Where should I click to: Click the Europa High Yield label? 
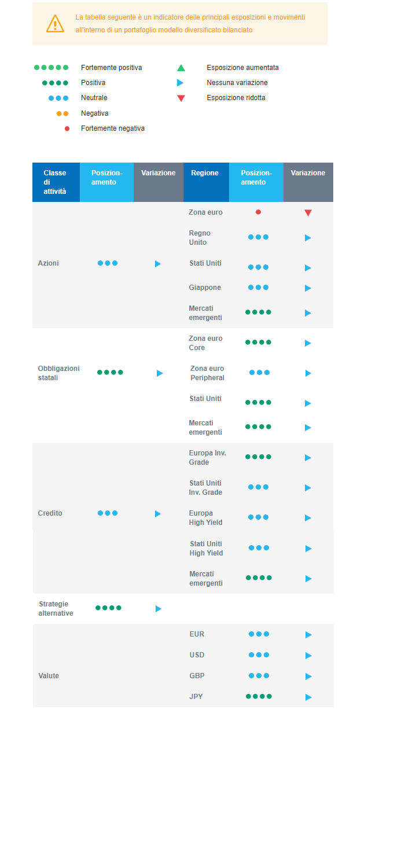coord(205,518)
